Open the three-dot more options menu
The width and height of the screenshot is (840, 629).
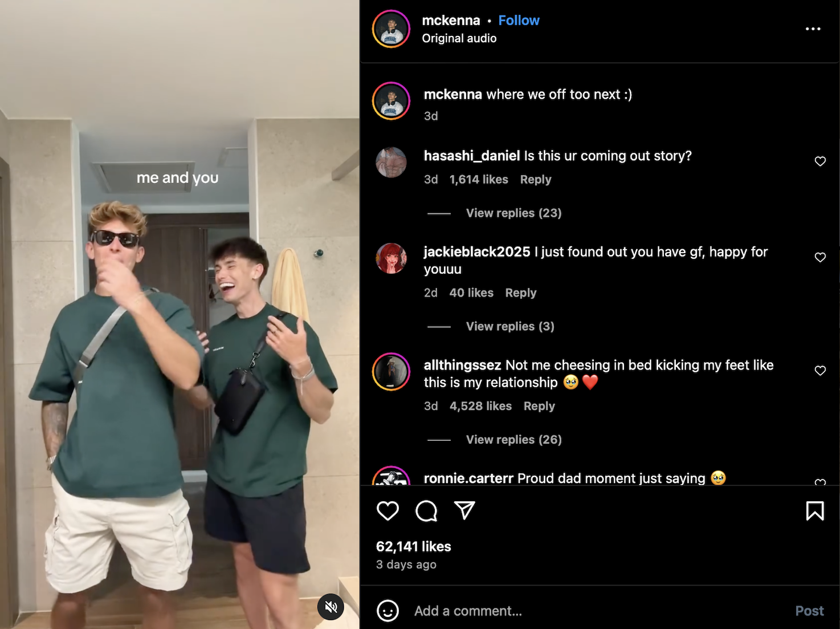tap(813, 29)
